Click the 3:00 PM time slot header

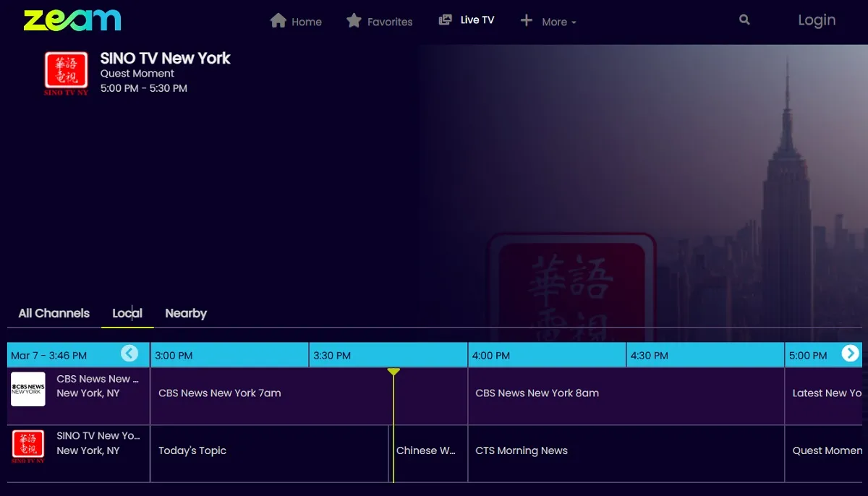point(230,355)
